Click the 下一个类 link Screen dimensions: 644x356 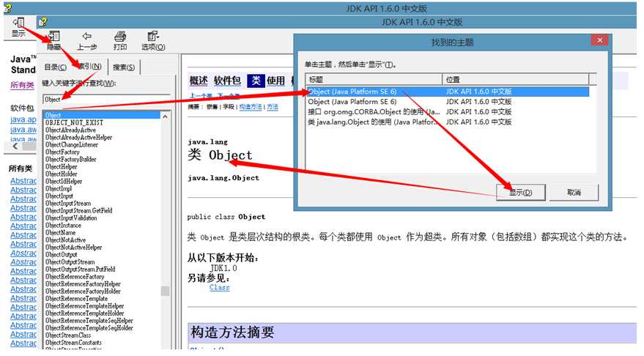tap(229, 96)
